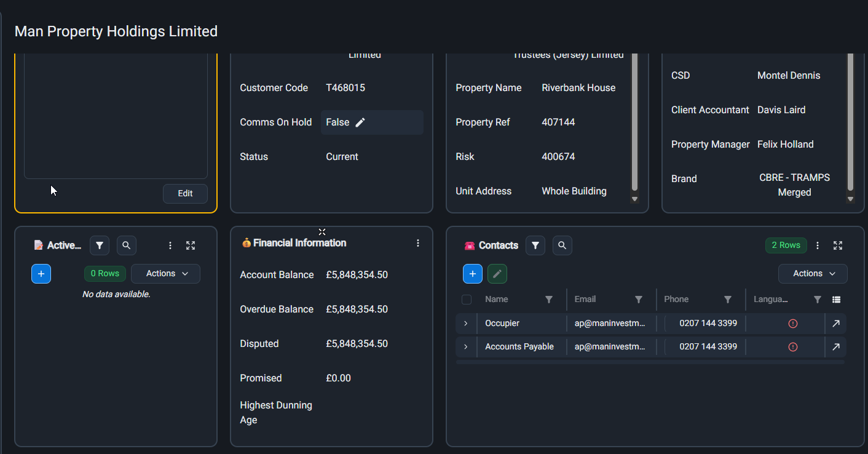Click the Property Manager name Felix Holland
This screenshot has height=454, width=868.
(x=786, y=145)
